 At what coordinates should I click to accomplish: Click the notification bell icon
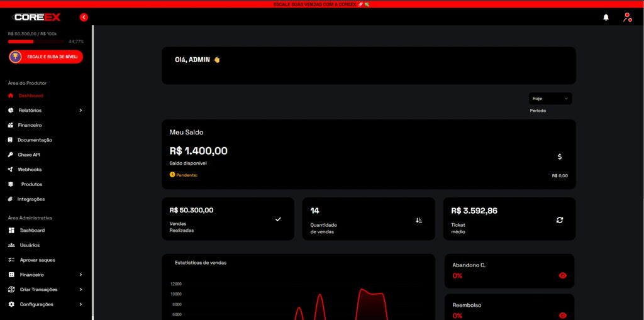click(606, 18)
